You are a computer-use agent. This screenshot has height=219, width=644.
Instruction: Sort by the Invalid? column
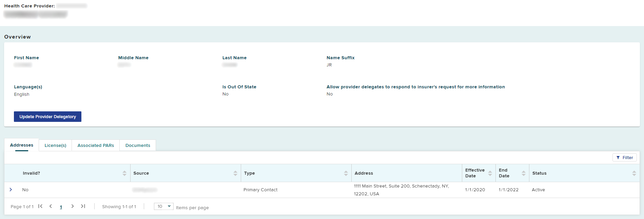tap(124, 173)
